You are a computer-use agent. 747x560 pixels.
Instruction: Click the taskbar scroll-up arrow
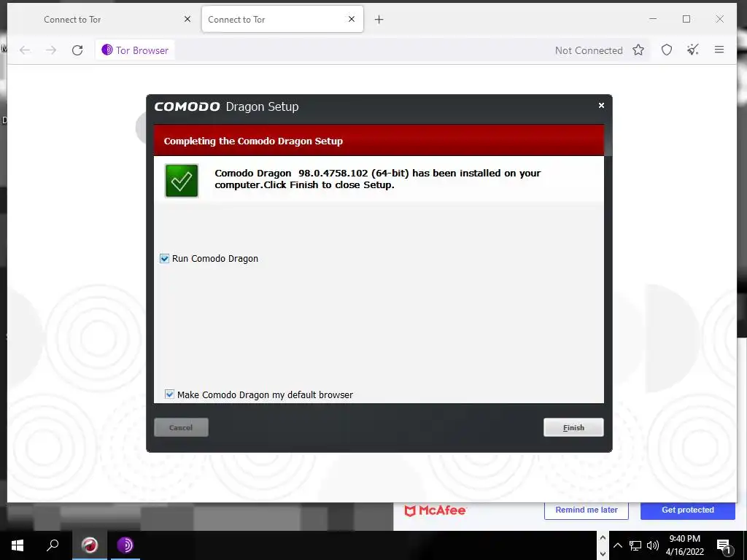pyautogui.click(x=603, y=537)
